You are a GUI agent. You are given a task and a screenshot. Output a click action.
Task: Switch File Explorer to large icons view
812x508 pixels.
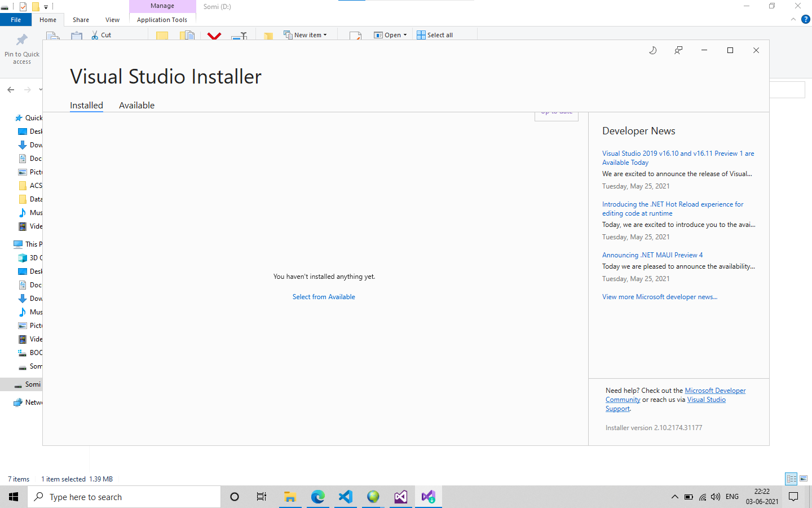click(804, 479)
